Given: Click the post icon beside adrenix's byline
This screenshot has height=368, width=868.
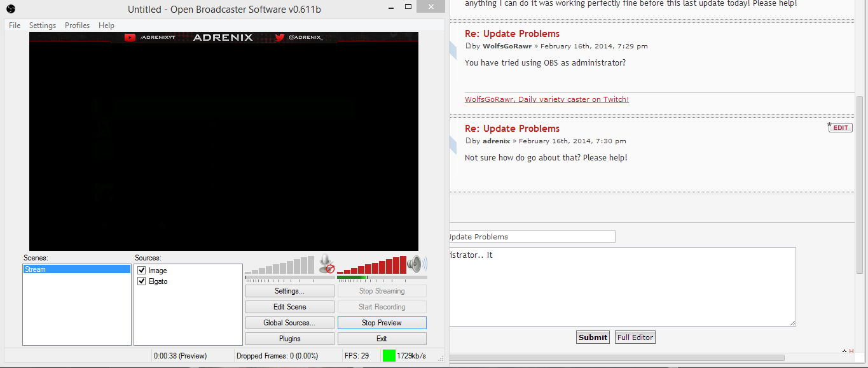Looking at the screenshot, I should point(468,141).
